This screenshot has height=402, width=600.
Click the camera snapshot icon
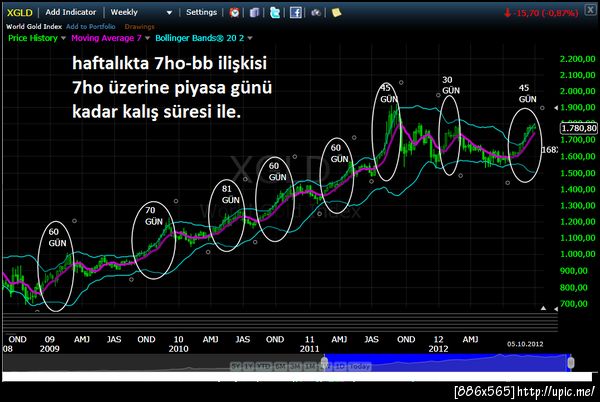point(316,13)
